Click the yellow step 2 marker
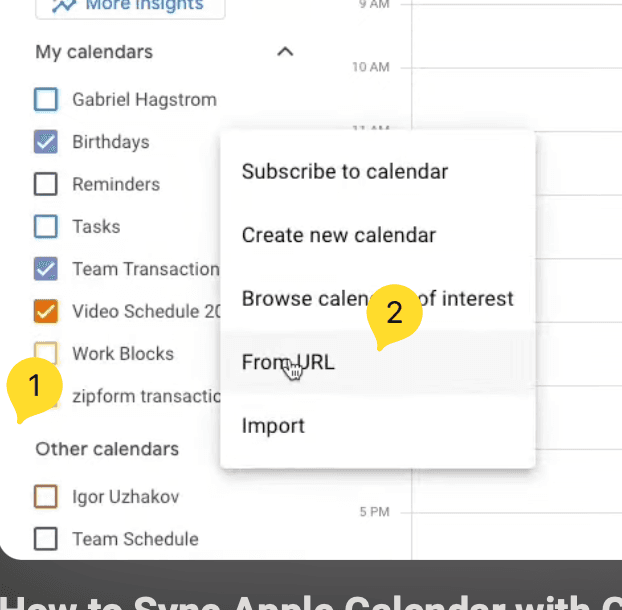Screen dimensions: 622x610 point(394,314)
